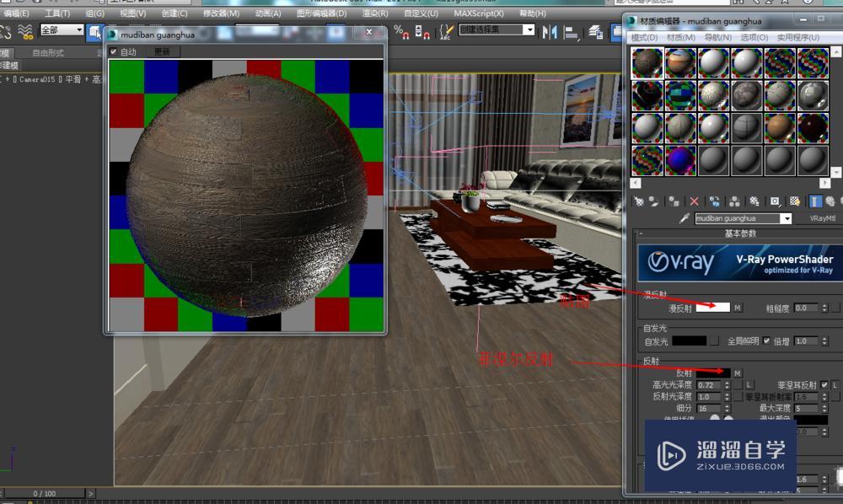This screenshot has width=843, height=504.
Task: Click Show End Result icon
Action: [815, 201]
